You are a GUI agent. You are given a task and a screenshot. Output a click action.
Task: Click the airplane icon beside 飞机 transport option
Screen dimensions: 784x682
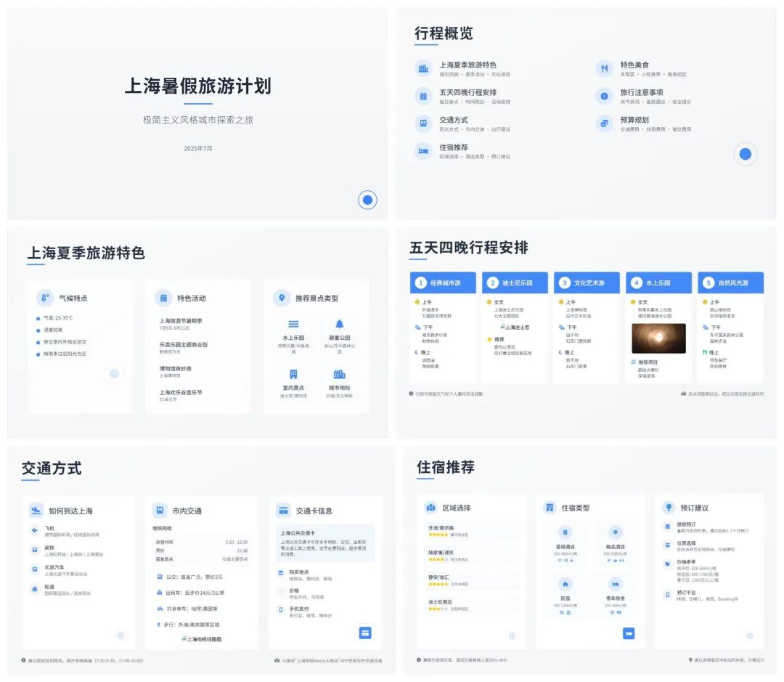(x=34, y=529)
